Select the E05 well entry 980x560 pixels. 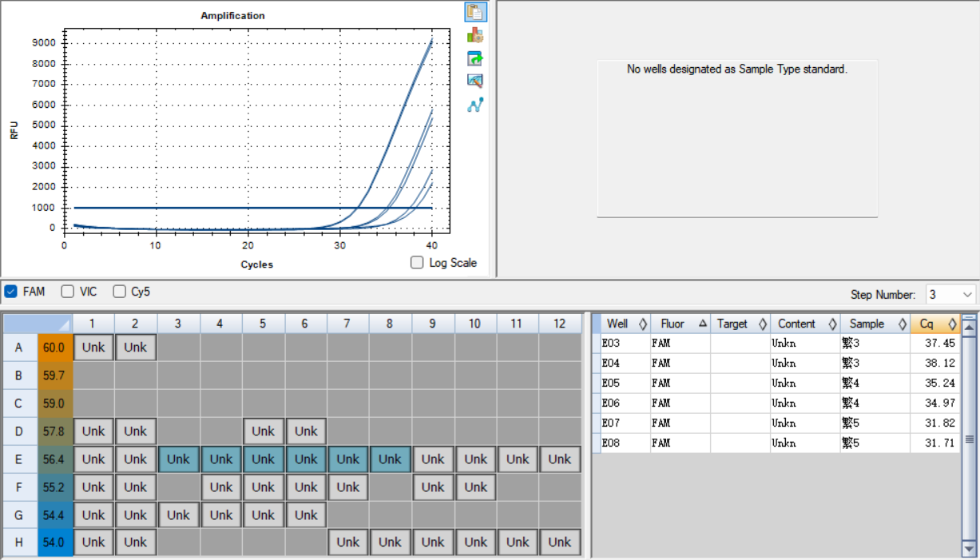coord(625,383)
